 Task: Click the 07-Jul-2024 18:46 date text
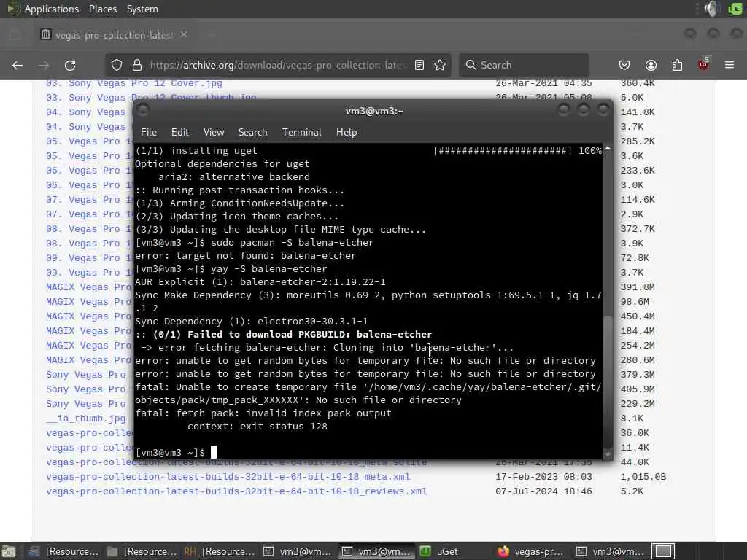click(x=543, y=491)
